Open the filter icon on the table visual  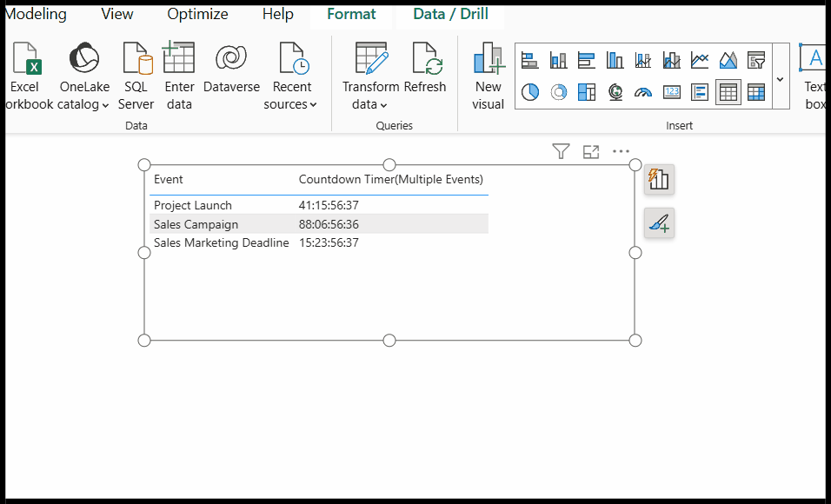coord(561,152)
